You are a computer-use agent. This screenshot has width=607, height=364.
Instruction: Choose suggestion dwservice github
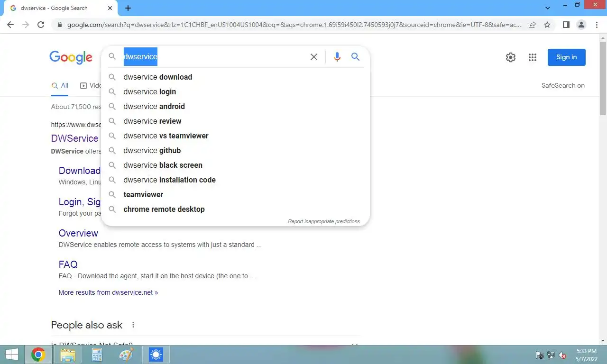235,151
